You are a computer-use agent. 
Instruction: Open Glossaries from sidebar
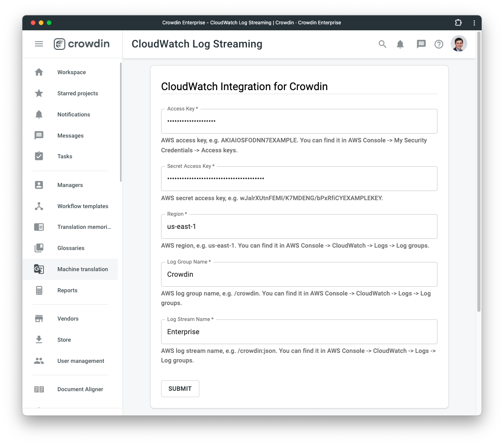(70, 248)
